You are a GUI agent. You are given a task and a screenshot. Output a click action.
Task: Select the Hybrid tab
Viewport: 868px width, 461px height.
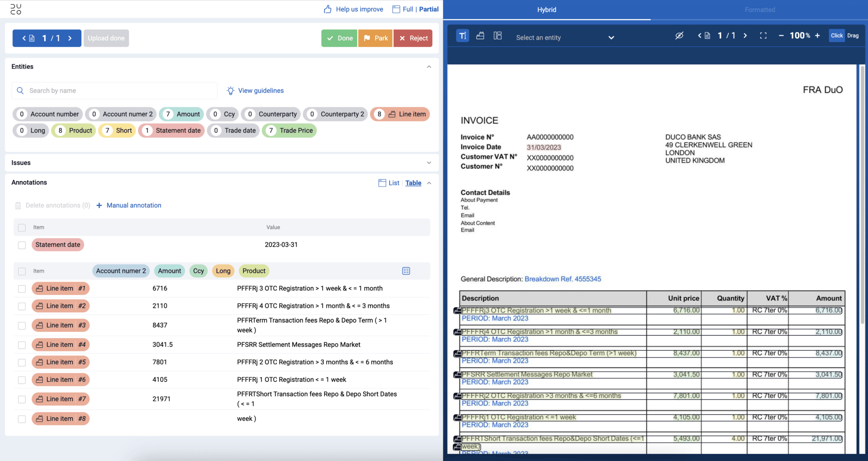(546, 9)
